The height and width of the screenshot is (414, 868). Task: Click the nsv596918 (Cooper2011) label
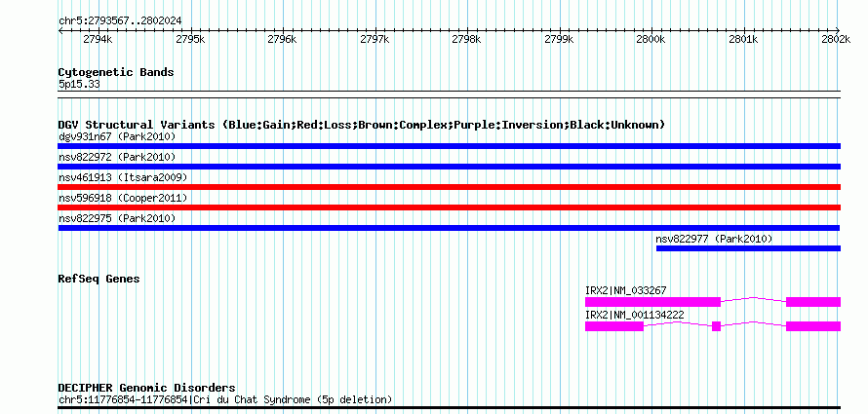[x=123, y=198]
